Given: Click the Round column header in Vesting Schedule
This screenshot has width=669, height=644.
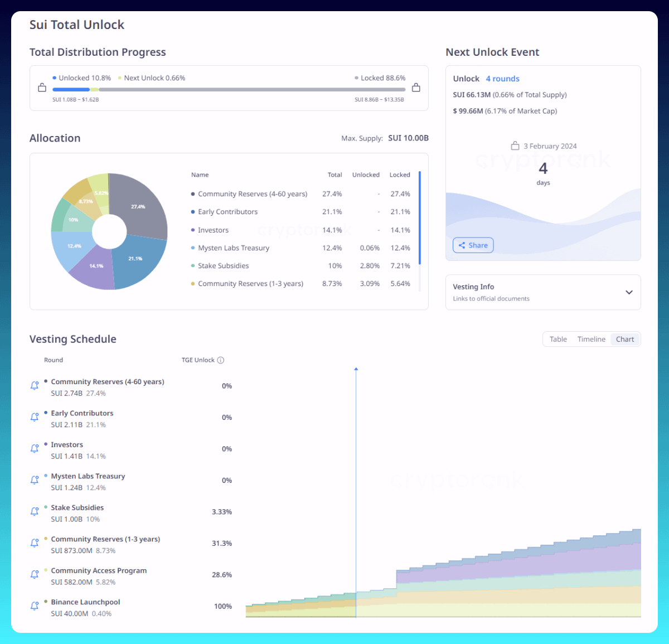Looking at the screenshot, I should (x=54, y=360).
